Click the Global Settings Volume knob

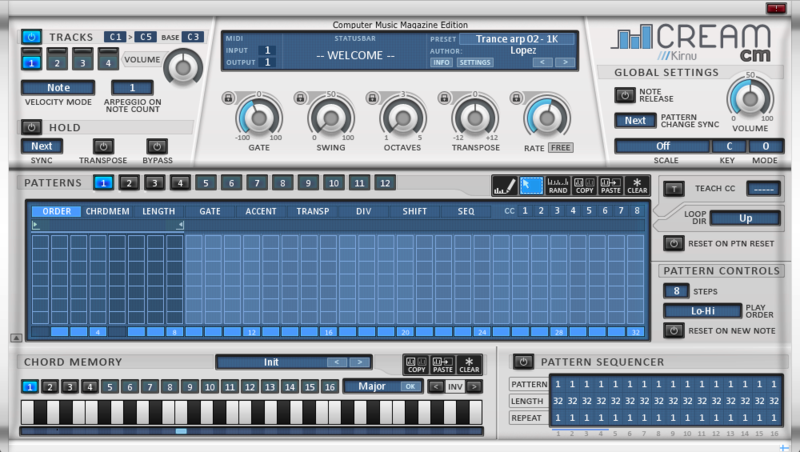pyautogui.click(x=749, y=96)
